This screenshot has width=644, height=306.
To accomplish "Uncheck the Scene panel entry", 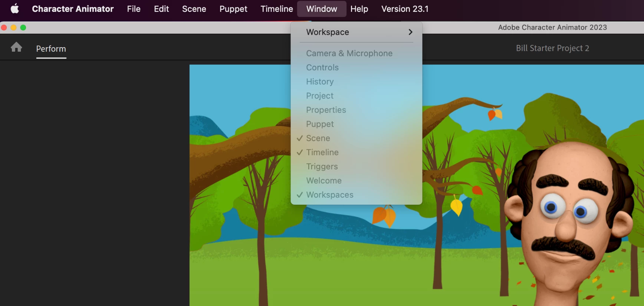I will (356, 138).
